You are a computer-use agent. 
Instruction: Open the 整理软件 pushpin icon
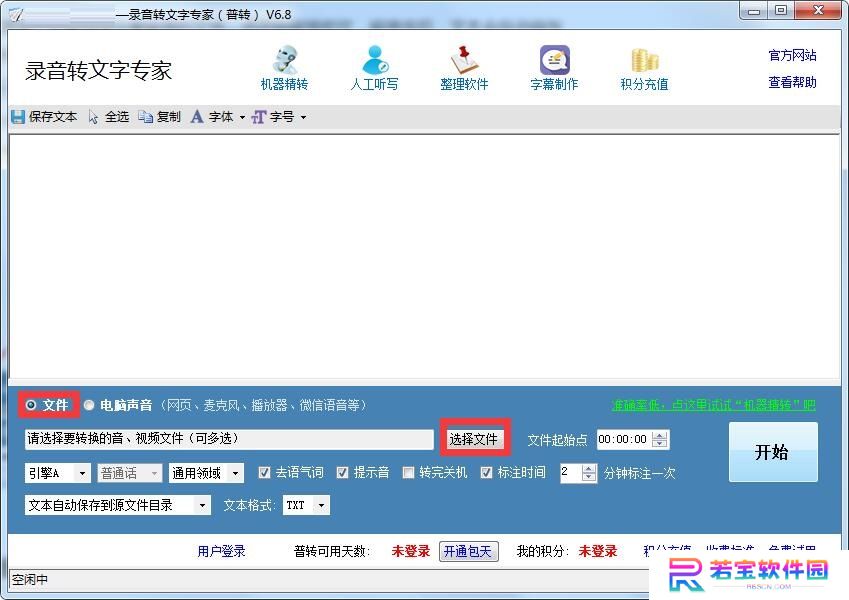(x=464, y=59)
